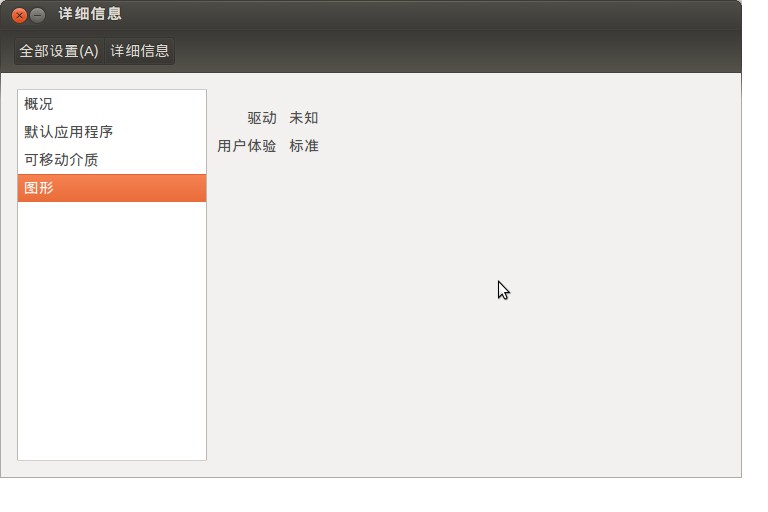Choose 可移动介质 in the sidebar

tap(112, 160)
